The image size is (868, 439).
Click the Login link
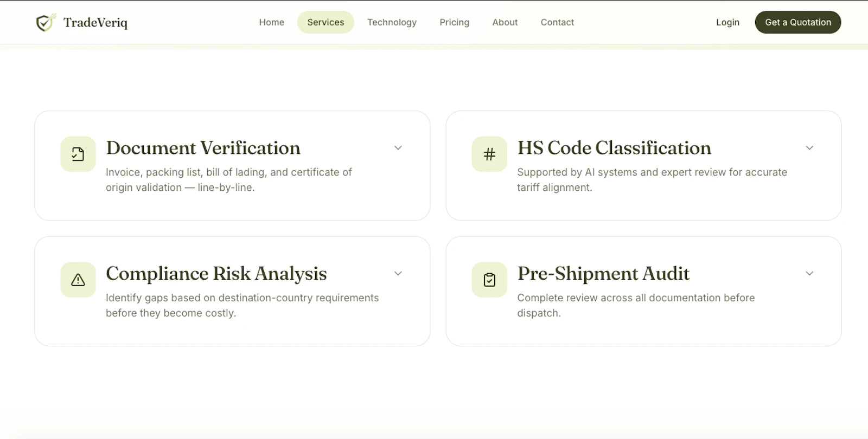[x=727, y=22]
